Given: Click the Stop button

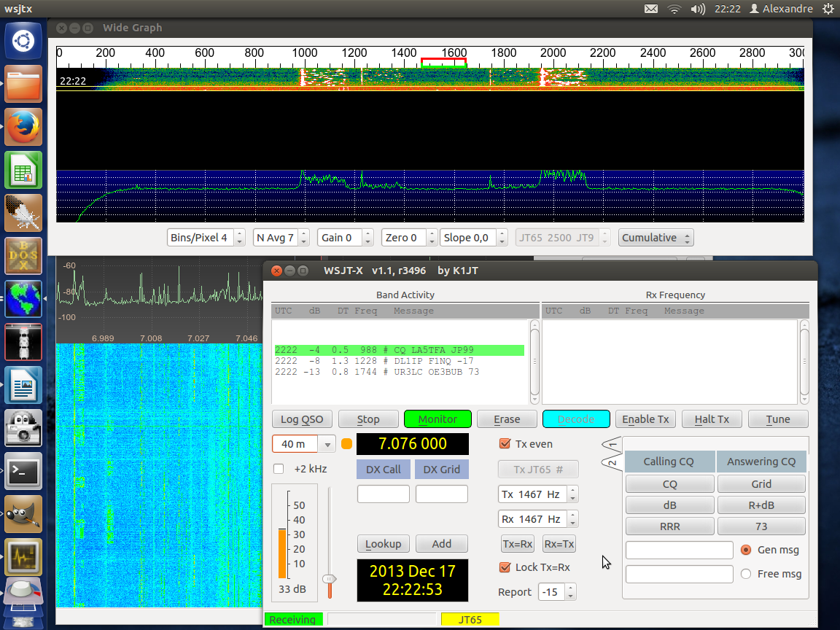Looking at the screenshot, I should coord(368,419).
